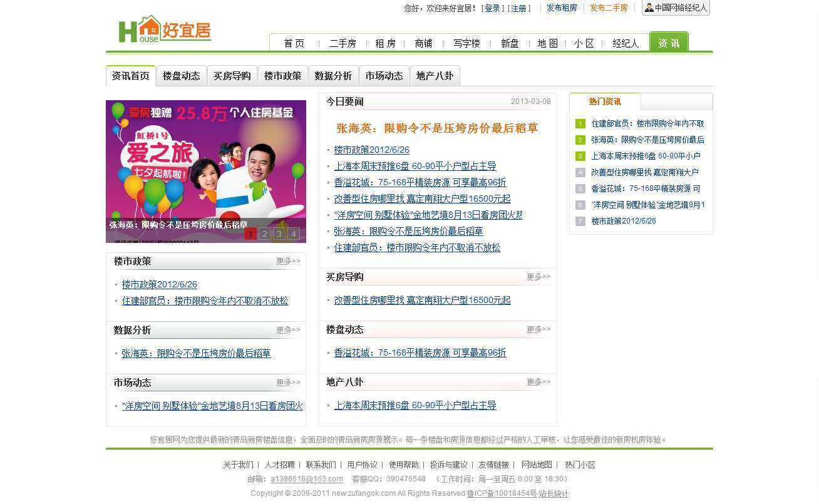Viewport: 819px width, 504px height.
Task: Click the 好宜居 House logo
Action: pos(165,29)
